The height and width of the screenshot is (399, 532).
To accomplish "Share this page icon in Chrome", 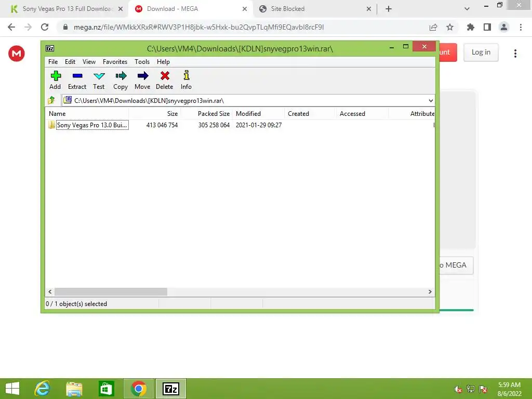I will pos(433,27).
